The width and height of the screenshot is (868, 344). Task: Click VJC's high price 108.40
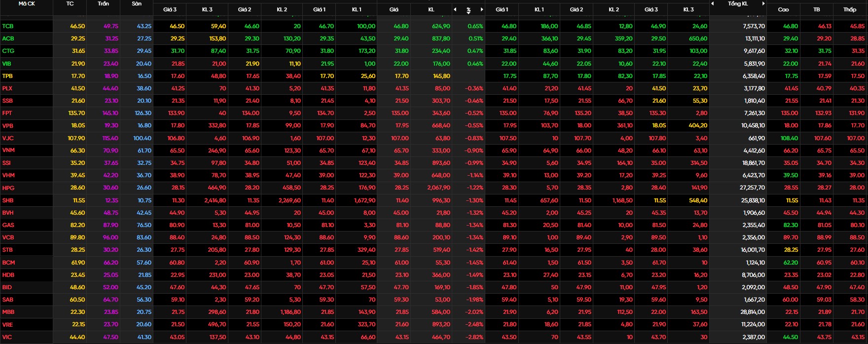pos(789,138)
